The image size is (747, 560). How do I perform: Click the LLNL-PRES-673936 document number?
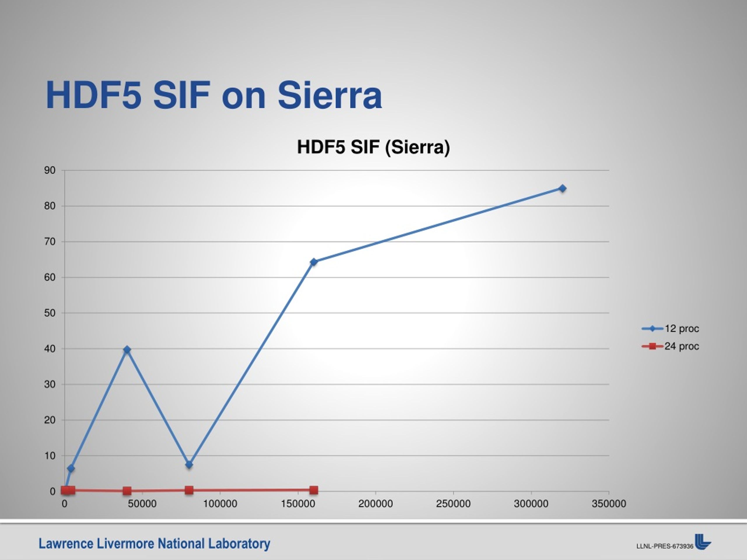click(665, 547)
